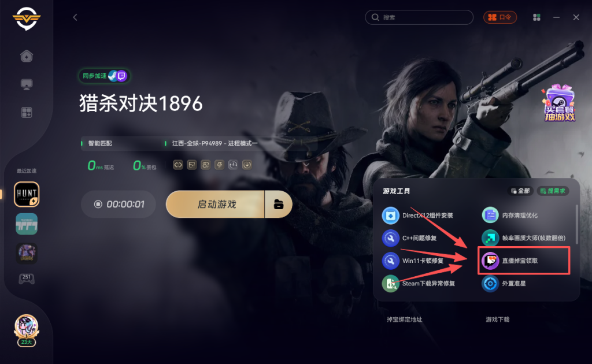Open the folder icon beside 启动游戏
This screenshot has width=592, height=364.
(x=279, y=204)
